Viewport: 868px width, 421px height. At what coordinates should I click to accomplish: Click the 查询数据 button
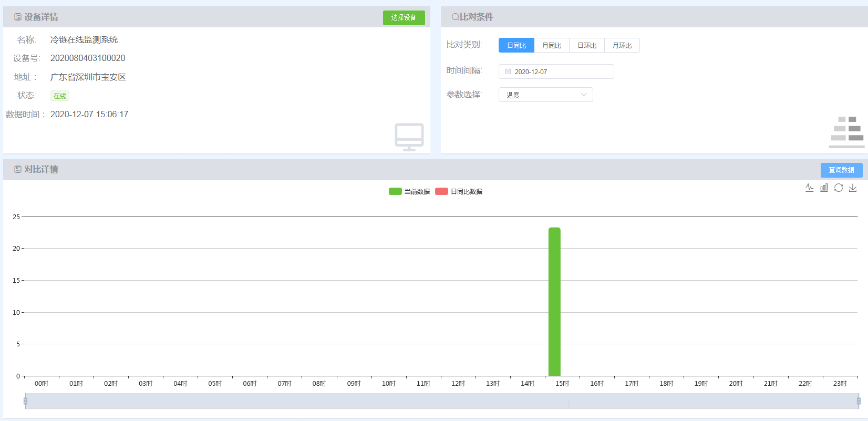pyautogui.click(x=841, y=170)
